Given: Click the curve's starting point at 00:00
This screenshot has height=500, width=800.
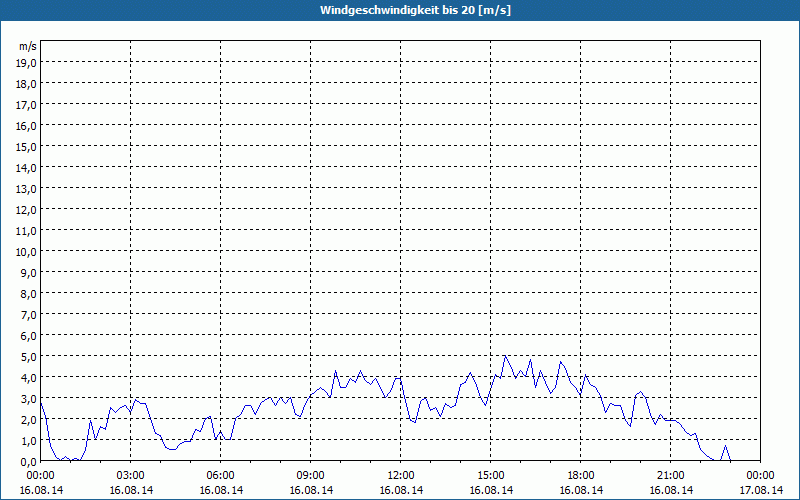Looking at the screenshot, I should [41, 402].
